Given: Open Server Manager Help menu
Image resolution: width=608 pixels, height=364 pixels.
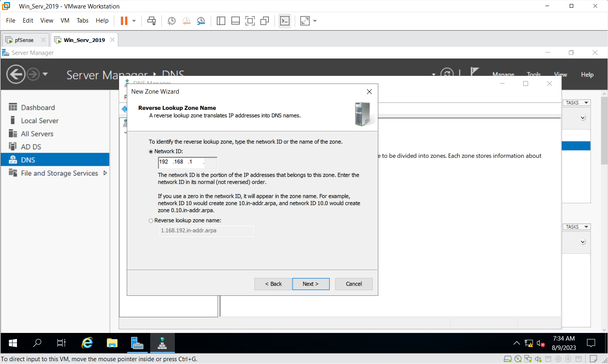Looking at the screenshot, I should point(587,74).
